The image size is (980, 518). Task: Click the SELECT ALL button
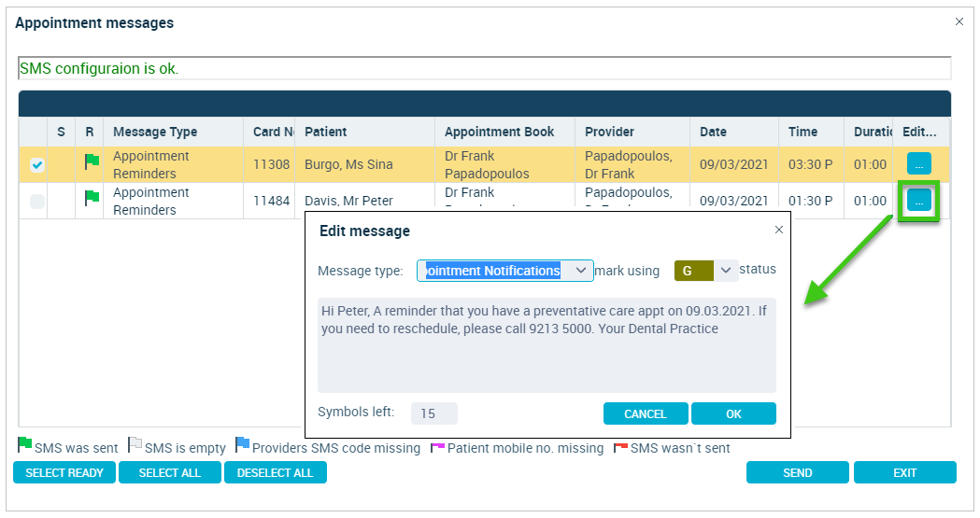pyautogui.click(x=170, y=472)
